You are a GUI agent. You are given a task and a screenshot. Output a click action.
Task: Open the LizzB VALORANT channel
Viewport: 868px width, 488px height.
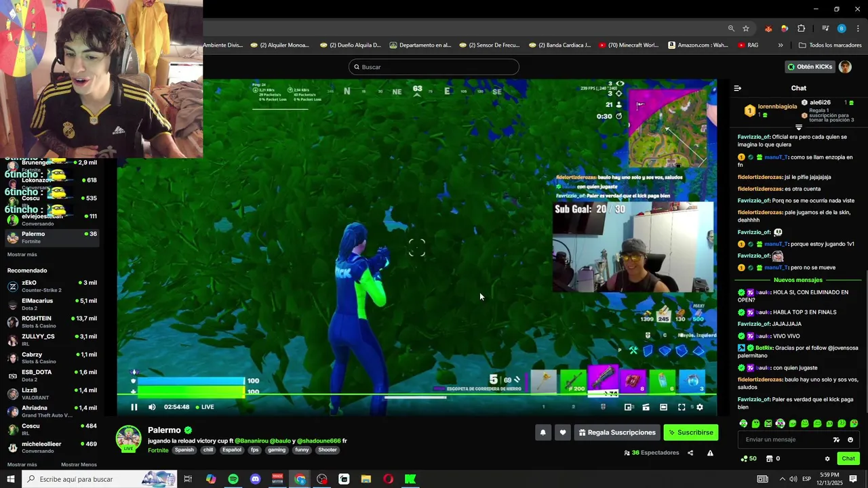click(x=53, y=394)
